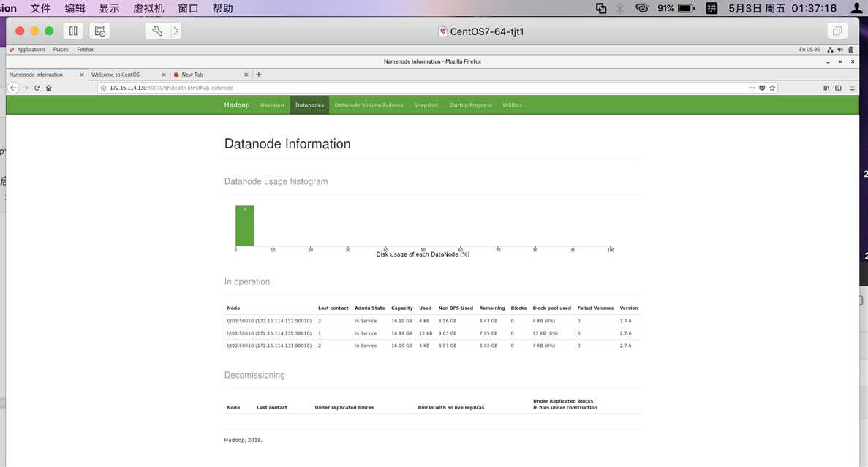Open macOS 编辑 menu
The image size is (868, 467).
[x=75, y=8]
